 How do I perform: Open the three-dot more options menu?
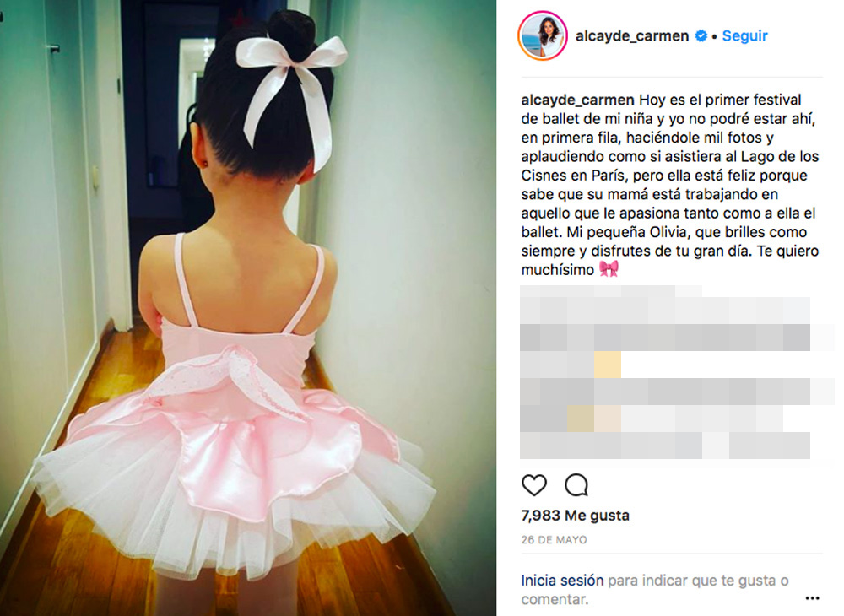point(812,598)
